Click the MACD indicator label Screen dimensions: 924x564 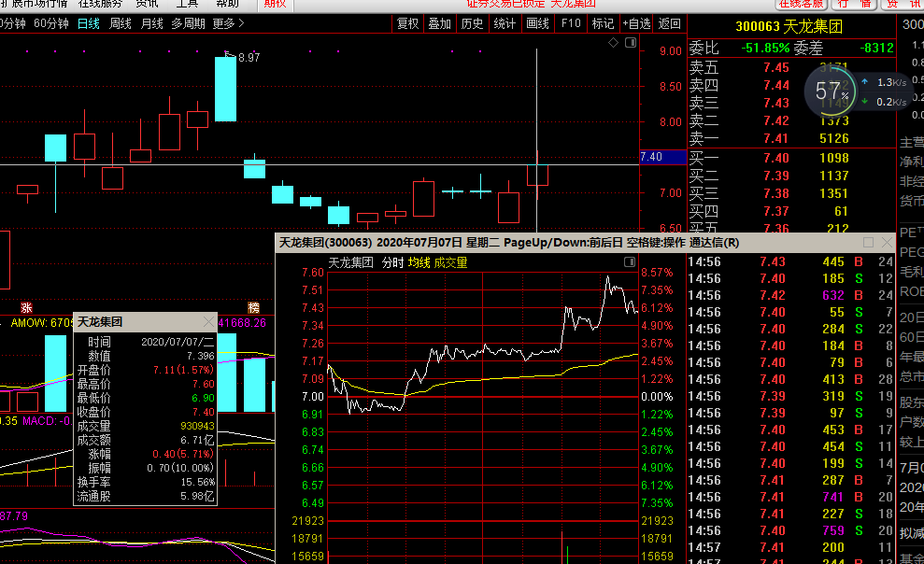point(47,420)
